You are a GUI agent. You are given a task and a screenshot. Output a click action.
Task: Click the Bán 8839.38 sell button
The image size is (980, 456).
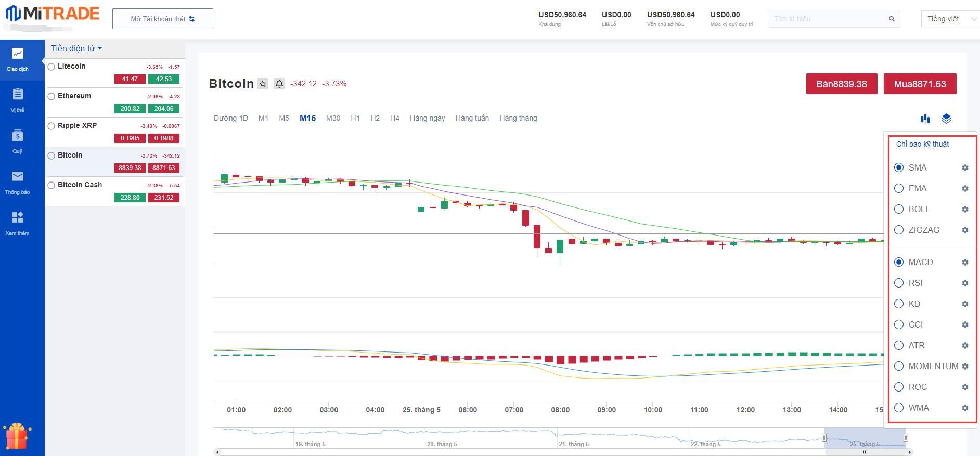842,84
